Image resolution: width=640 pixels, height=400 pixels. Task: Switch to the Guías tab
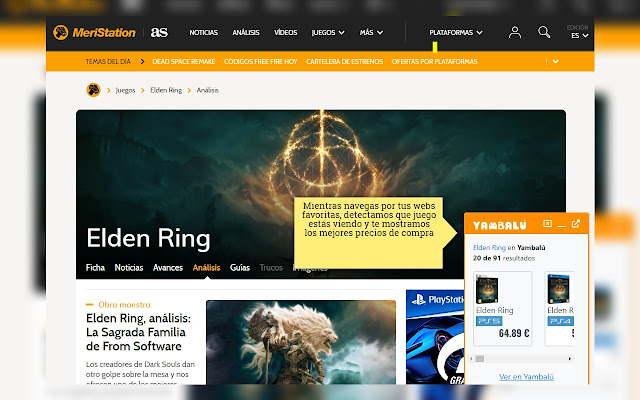tap(240, 268)
